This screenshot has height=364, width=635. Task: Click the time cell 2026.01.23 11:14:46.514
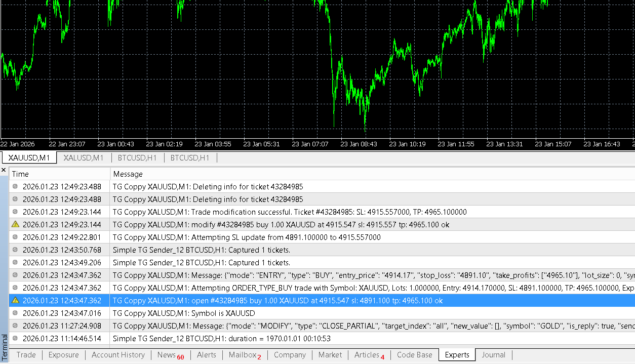[62, 338]
